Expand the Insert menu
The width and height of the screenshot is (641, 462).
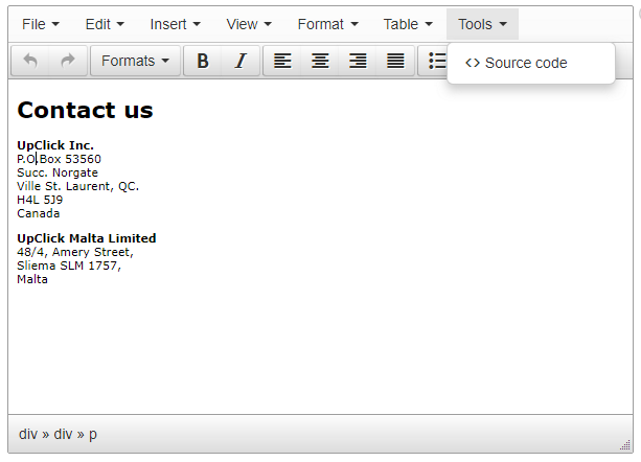(175, 24)
